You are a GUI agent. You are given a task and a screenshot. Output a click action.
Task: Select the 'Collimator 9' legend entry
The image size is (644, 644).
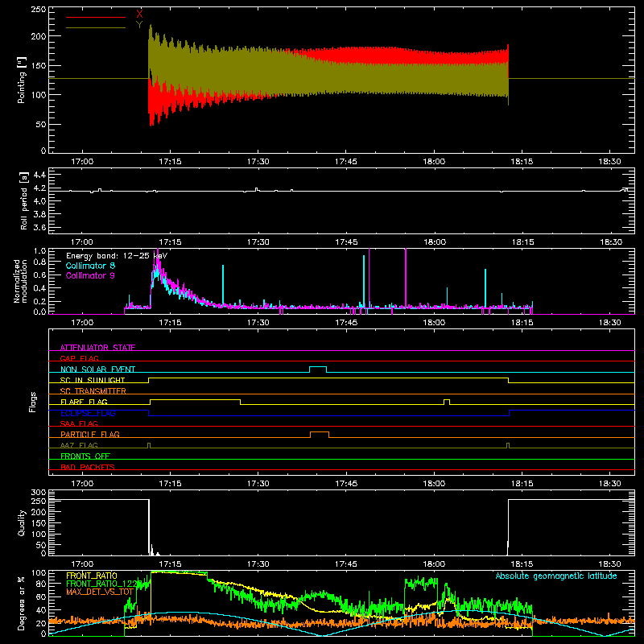[90, 275]
